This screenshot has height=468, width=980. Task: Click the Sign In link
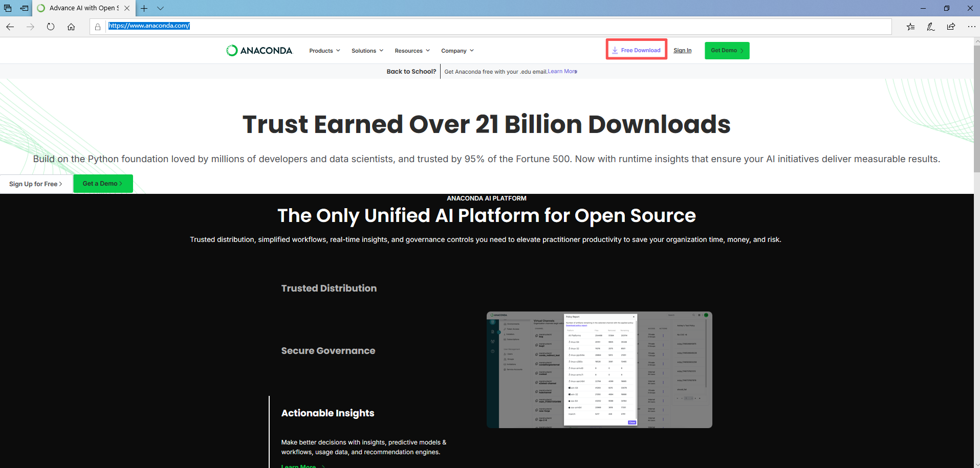pos(682,50)
